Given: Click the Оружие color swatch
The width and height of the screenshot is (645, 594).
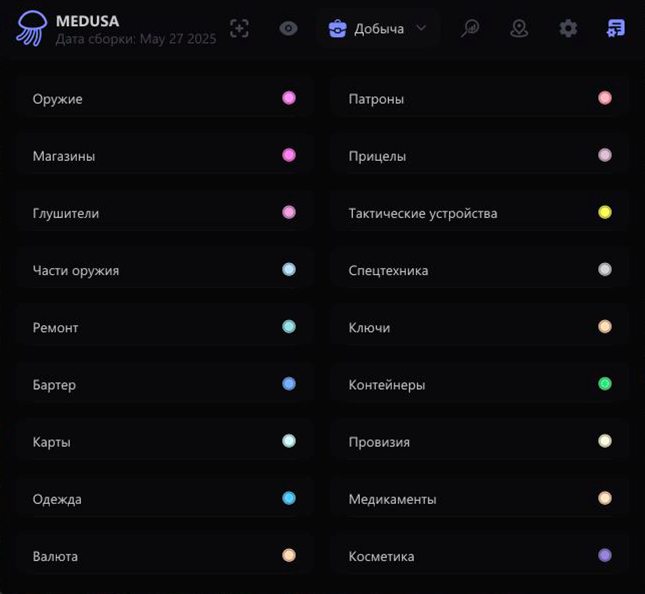Looking at the screenshot, I should (289, 98).
